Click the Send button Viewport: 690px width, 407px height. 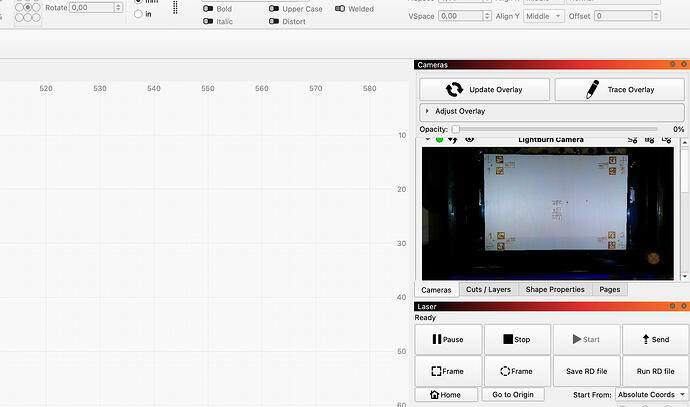click(x=656, y=339)
